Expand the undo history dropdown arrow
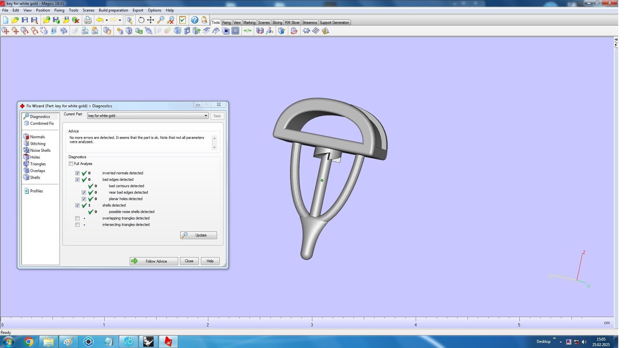644x348 pixels. (x=107, y=20)
